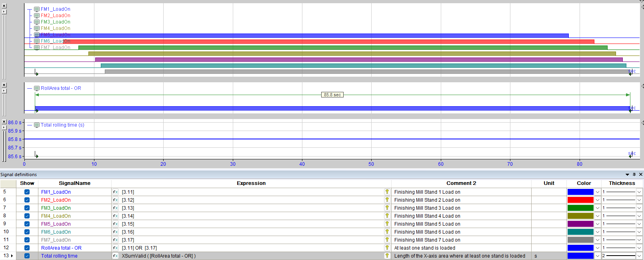Screen dimensions: 644x260
Task: Open fx builder for RollArea total - OR
Action: click(x=115, y=248)
